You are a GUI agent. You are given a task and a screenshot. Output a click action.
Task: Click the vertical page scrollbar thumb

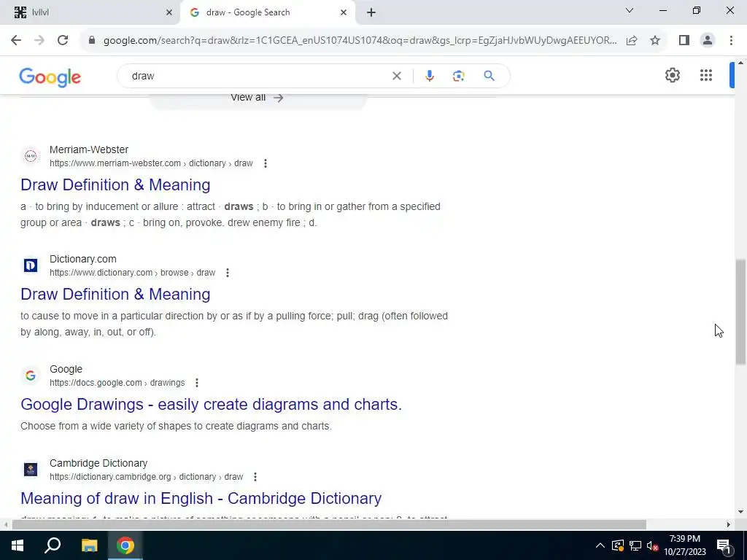click(x=740, y=312)
